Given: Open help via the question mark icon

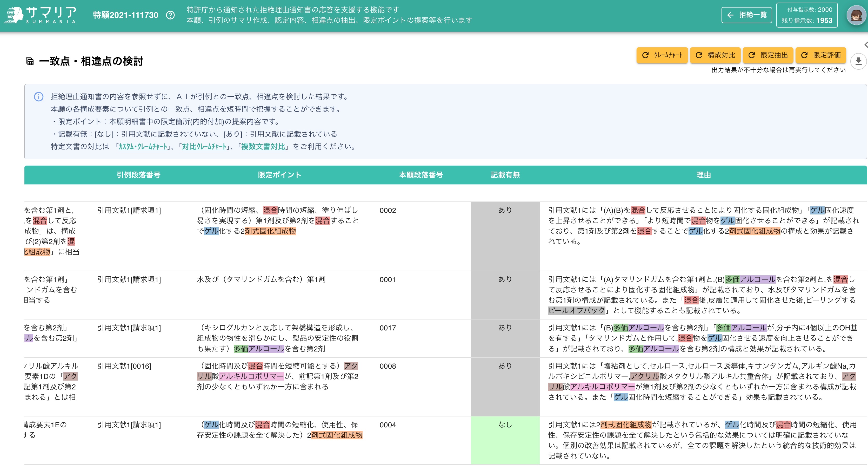Looking at the screenshot, I should point(170,15).
